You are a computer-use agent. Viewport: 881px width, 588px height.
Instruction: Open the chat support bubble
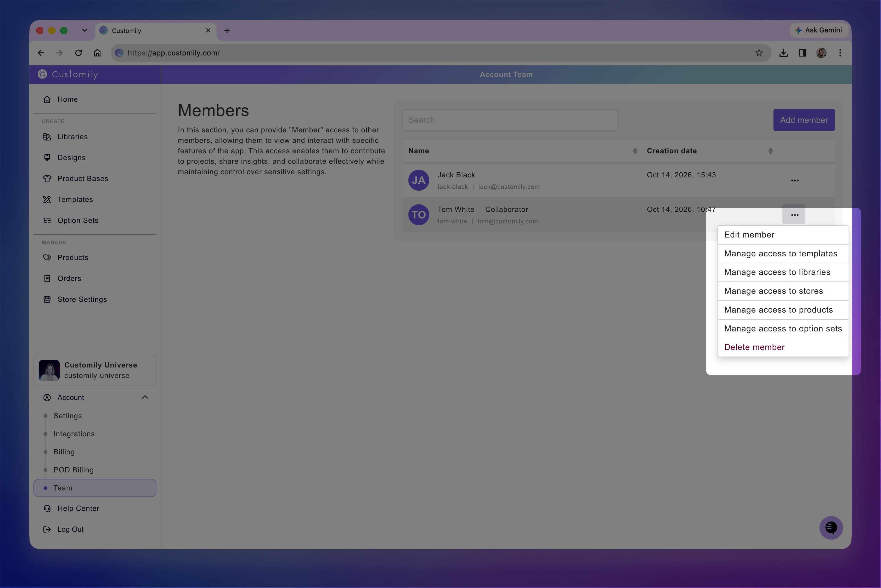click(831, 528)
